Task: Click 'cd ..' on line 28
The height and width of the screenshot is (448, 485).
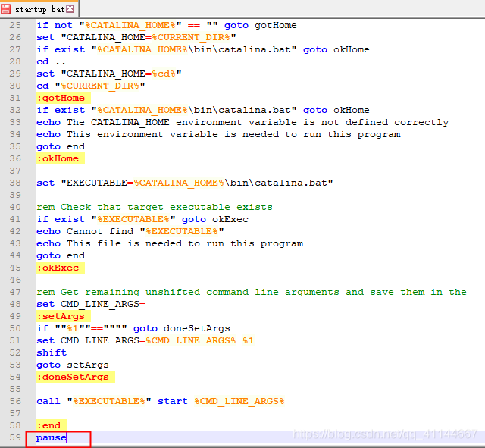Action: 51,61
